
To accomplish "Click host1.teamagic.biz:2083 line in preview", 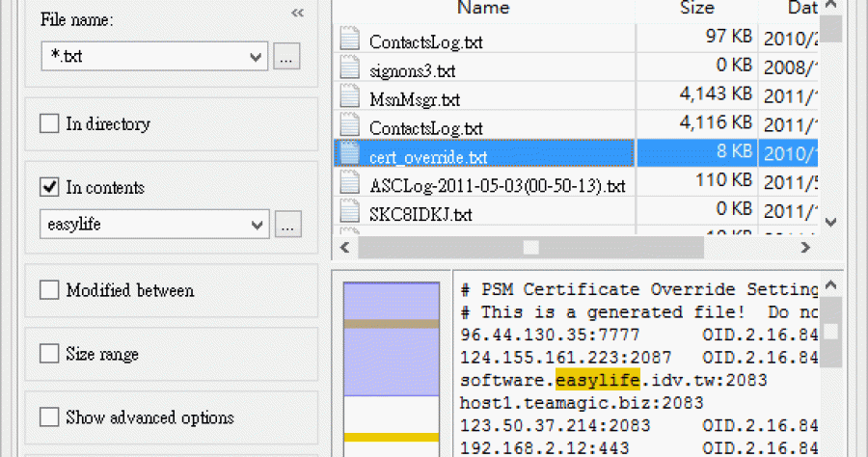I will click(x=582, y=403).
